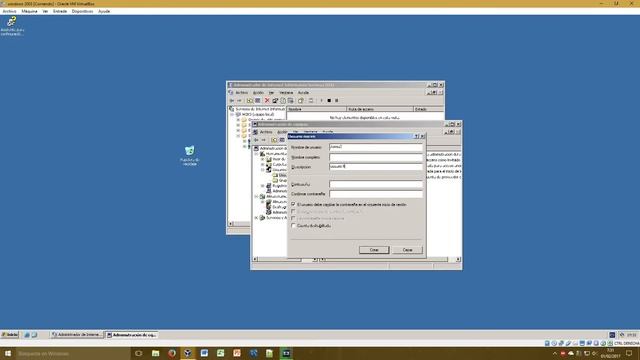Click the Properties icon in IIS toolbar
This screenshot has width=640, height=360.
pyautogui.click(x=275, y=100)
